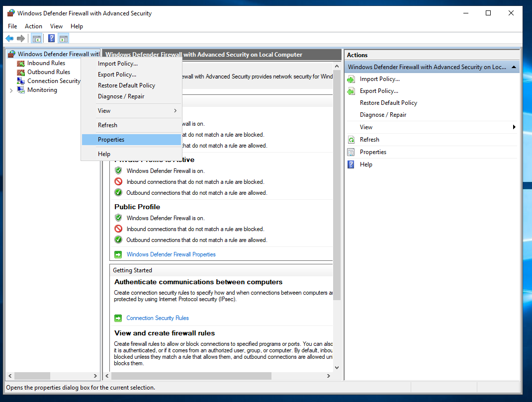Open the Connection Security Rules link
The image size is (532, 402).
click(158, 319)
